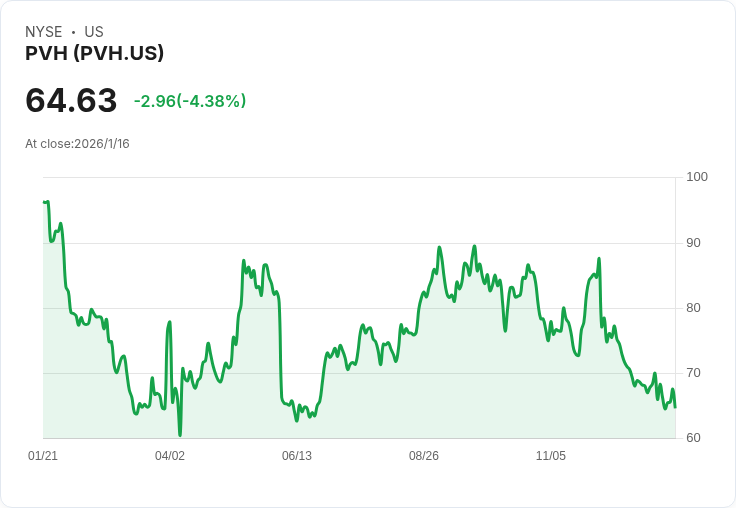This screenshot has height=508, width=736.
Task: Select the 100 label on the price axis
Action: coord(697,177)
